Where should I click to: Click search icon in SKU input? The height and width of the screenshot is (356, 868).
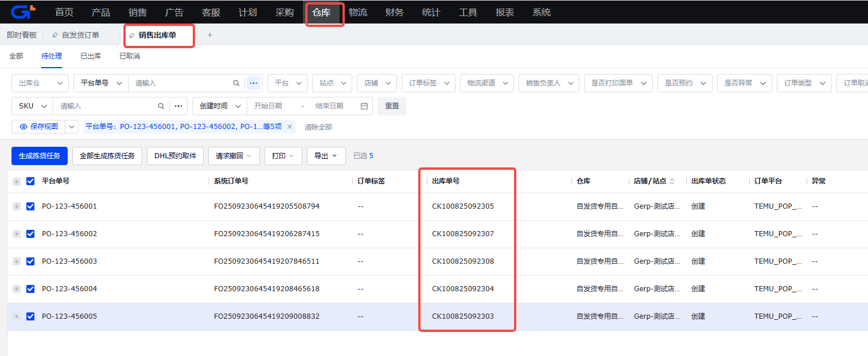tap(161, 106)
